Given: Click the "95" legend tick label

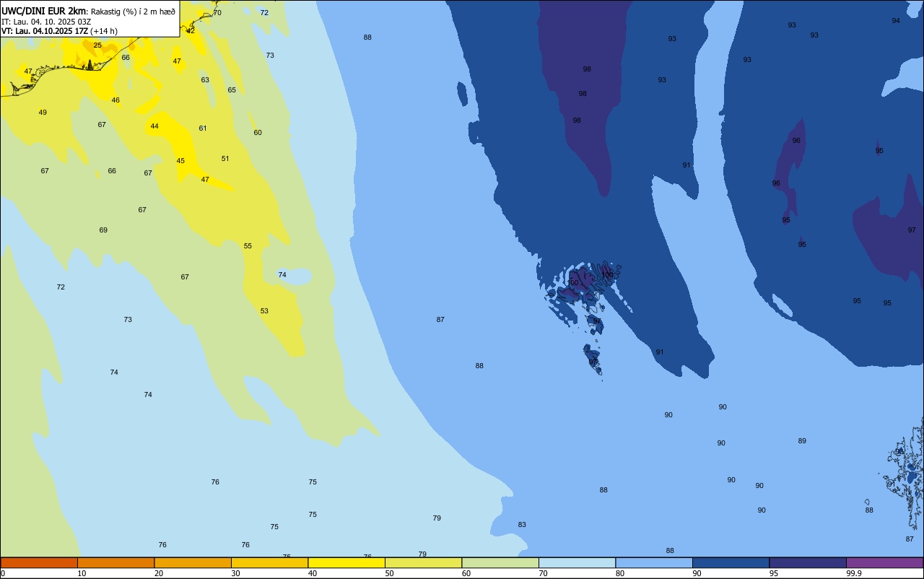Looking at the screenshot, I should click(774, 573).
